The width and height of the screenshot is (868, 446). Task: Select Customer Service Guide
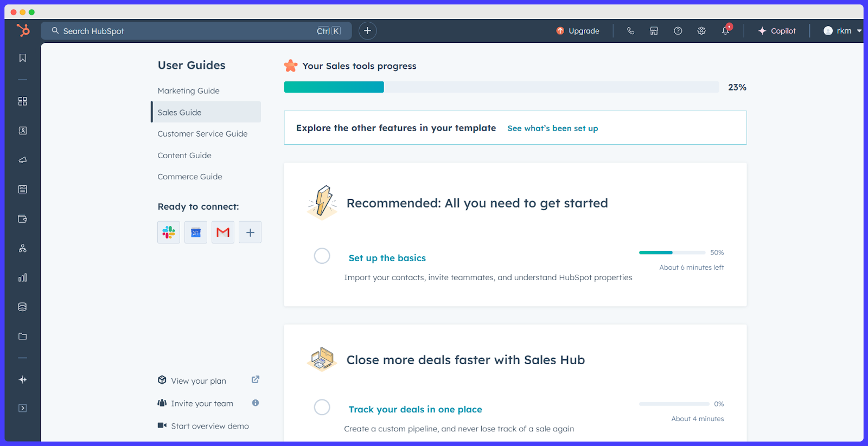[202, 134]
